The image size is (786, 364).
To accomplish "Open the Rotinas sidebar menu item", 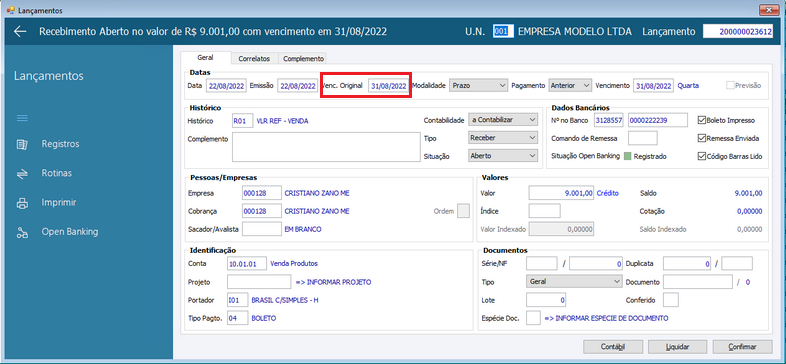I will tap(56, 173).
